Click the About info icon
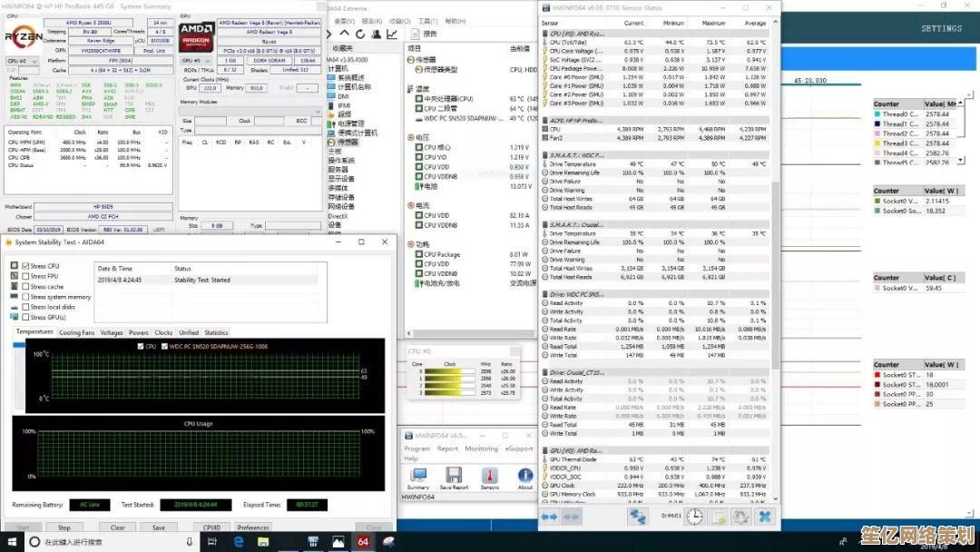The height and width of the screenshot is (552, 980). [525, 476]
